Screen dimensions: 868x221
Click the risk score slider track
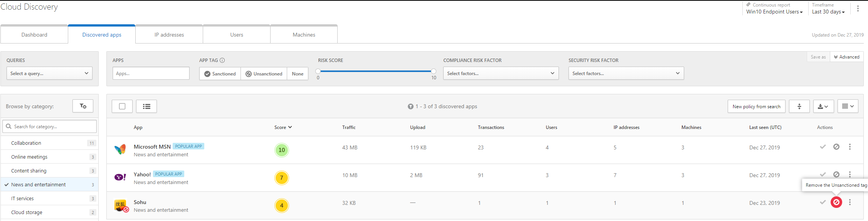(376, 71)
